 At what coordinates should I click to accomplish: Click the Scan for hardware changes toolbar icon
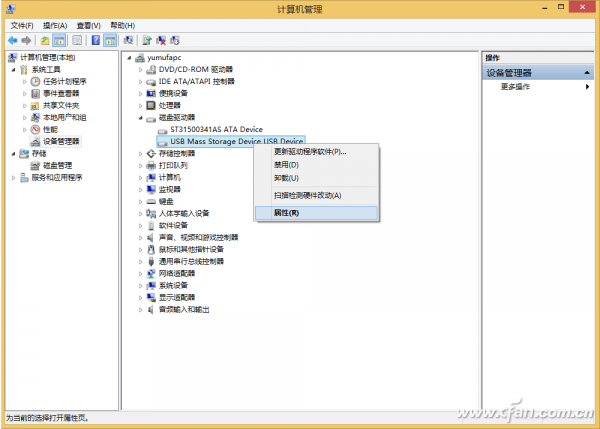pos(128,40)
